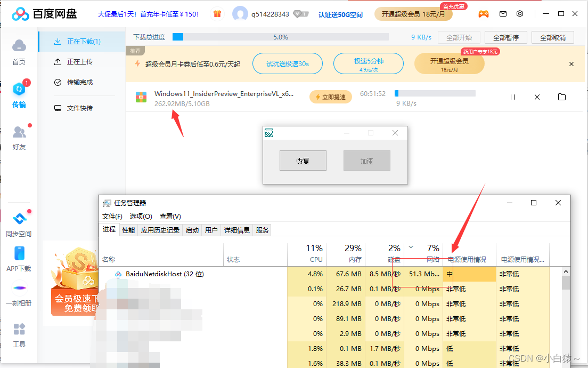Click the Windows11_InsiderPreview file name

coord(224,94)
